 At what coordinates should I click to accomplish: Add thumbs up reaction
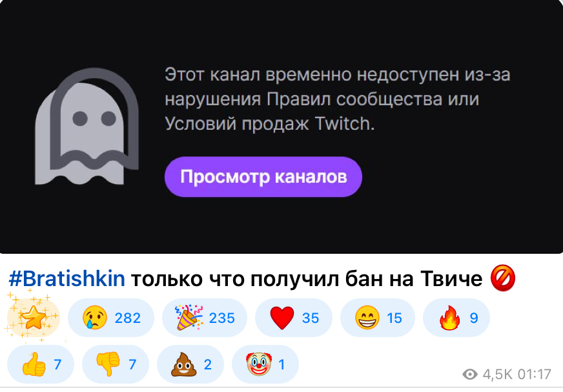[41, 364]
